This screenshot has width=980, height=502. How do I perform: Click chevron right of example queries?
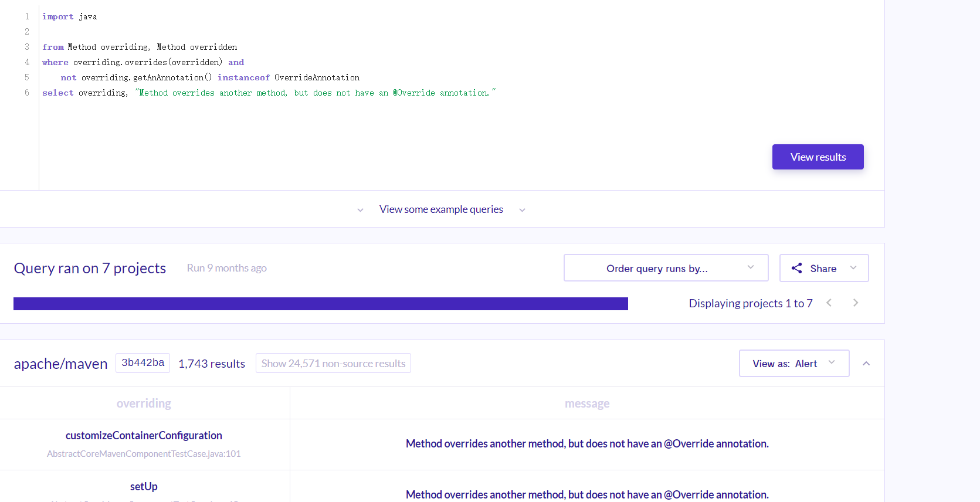(522, 210)
